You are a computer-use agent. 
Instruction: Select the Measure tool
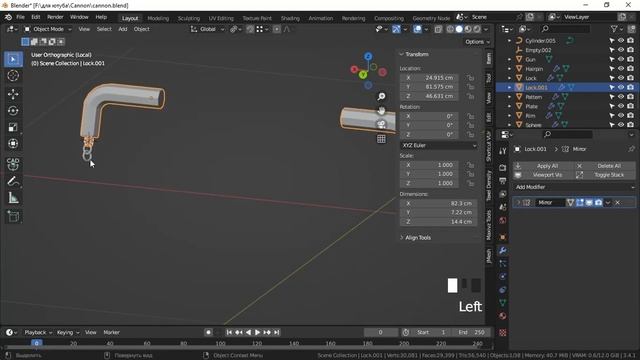[13, 198]
